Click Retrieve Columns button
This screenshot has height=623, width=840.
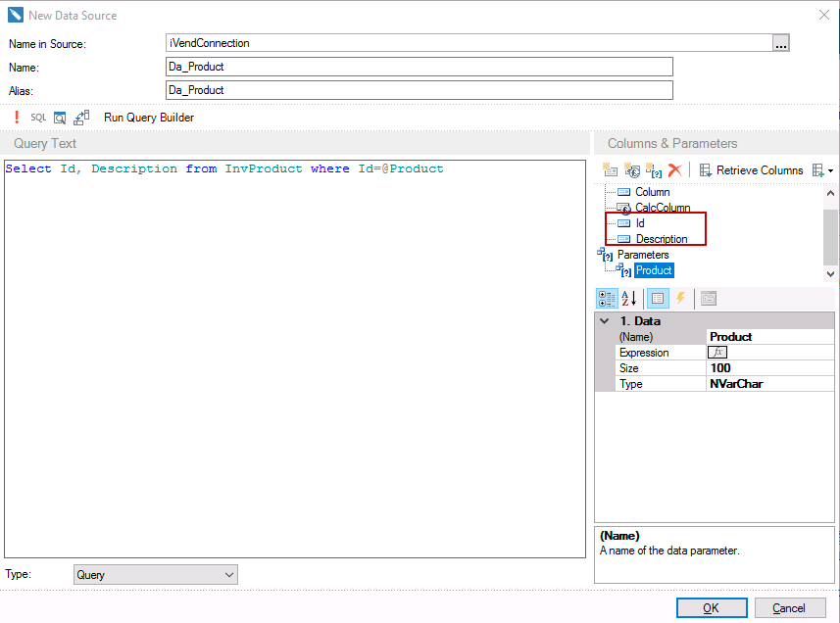[751, 170]
